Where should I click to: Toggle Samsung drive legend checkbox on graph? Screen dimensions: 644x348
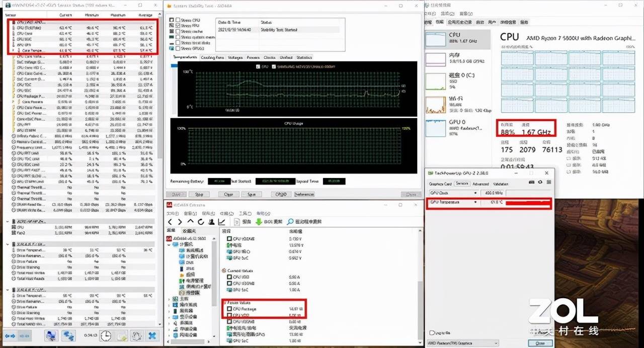point(274,66)
